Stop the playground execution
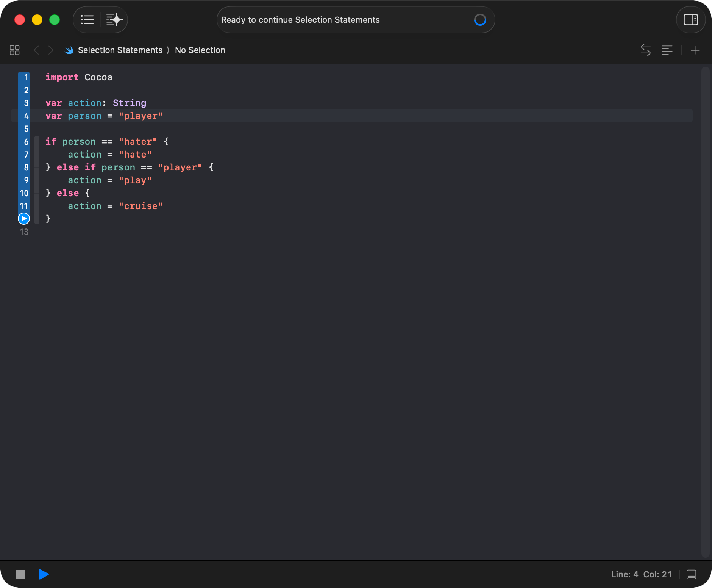Screen dimensions: 712x588 click(x=20, y=574)
